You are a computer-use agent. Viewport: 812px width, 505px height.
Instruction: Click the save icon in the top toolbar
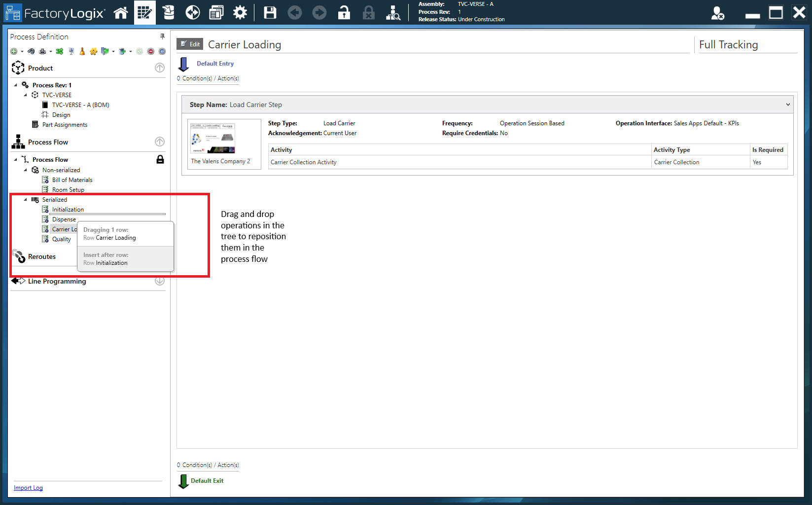coord(270,12)
